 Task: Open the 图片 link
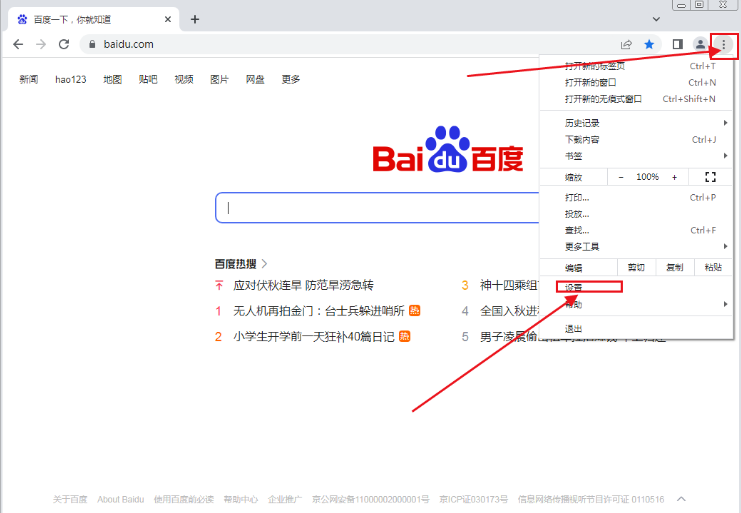tap(219, 79)
